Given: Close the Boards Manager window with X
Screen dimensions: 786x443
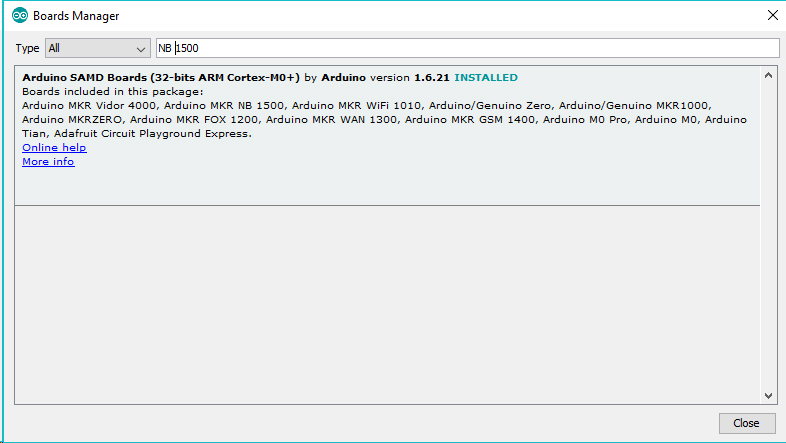Looking at the screenshot, I should 772,15.
